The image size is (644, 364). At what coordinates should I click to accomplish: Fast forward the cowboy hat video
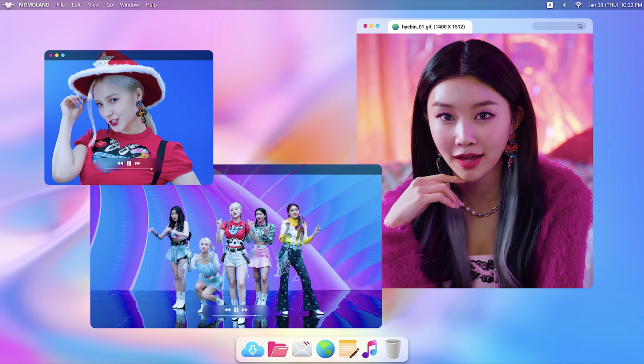coord(137,163)
